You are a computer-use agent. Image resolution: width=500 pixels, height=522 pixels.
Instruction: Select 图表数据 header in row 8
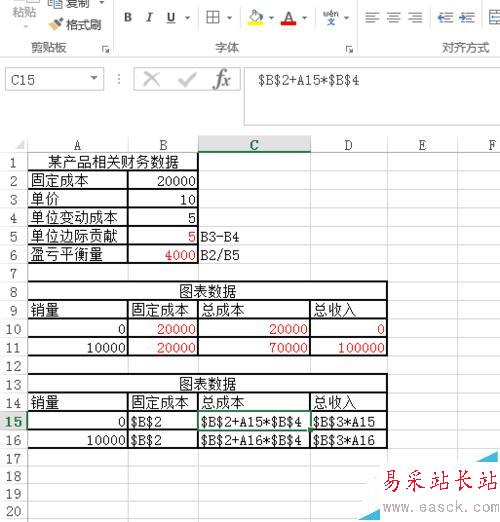point(207,291)
